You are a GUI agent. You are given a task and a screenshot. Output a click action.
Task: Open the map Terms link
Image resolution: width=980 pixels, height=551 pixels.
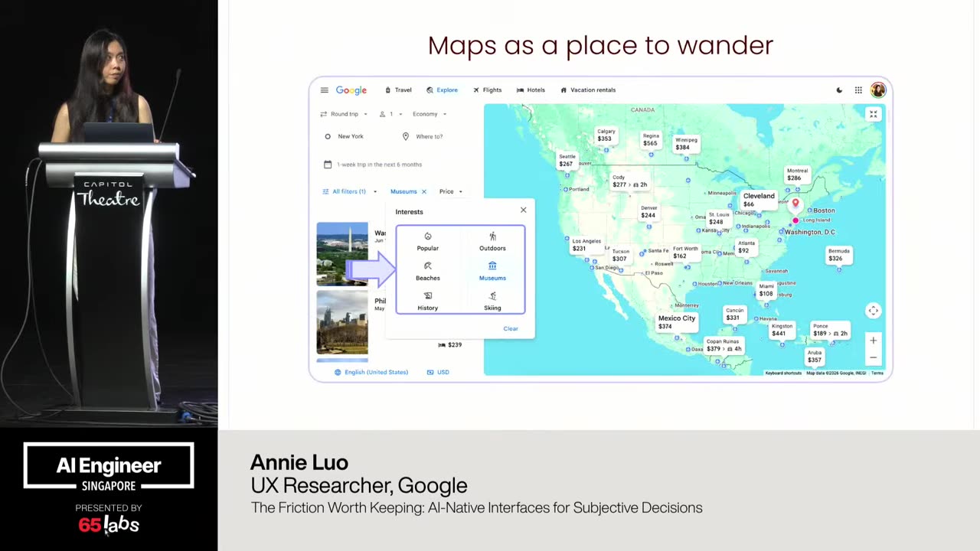point(877,373)
